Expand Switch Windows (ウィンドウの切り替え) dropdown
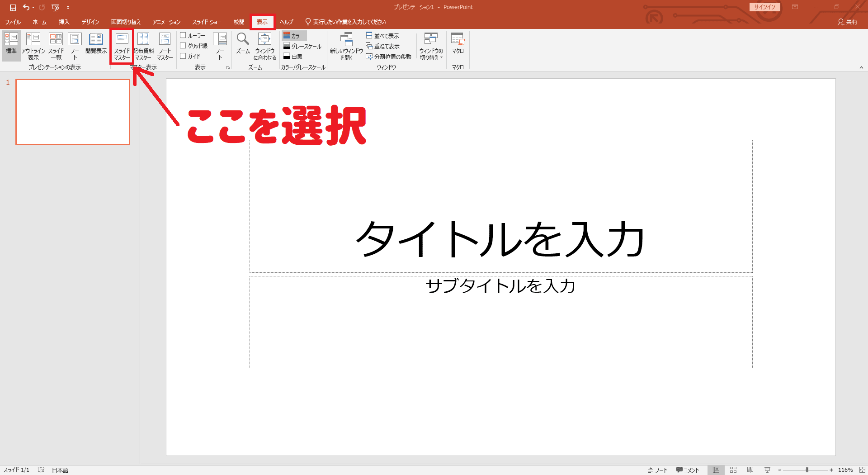The image size is (868, 475). pos(431,46)
